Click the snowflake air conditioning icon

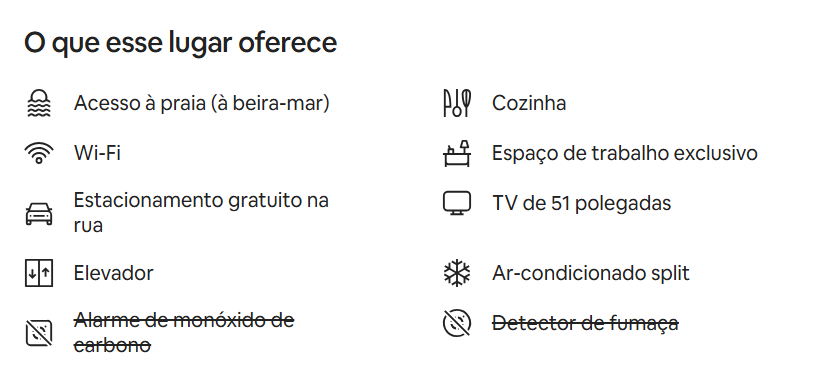pyautogui.click(x=457, y=273)
